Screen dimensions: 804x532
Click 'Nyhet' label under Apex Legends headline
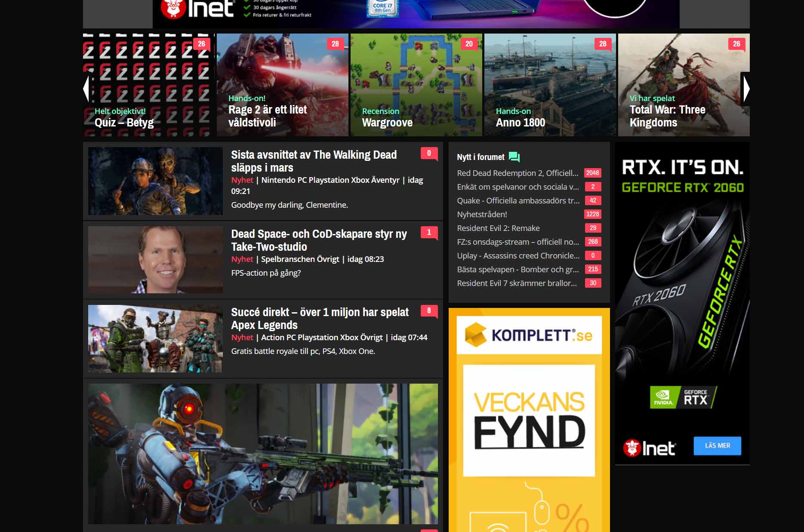242,338
